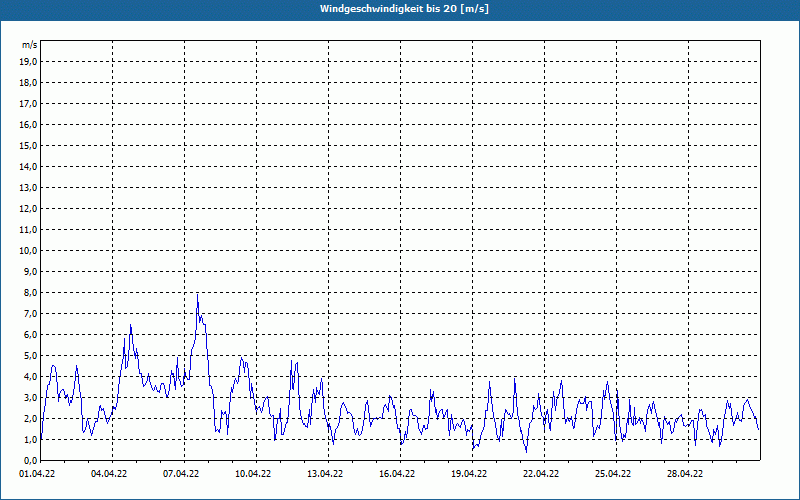Click the 19,0 y-axis label
The height and width of the screenshot is (500, 800).
coord(28,62)
